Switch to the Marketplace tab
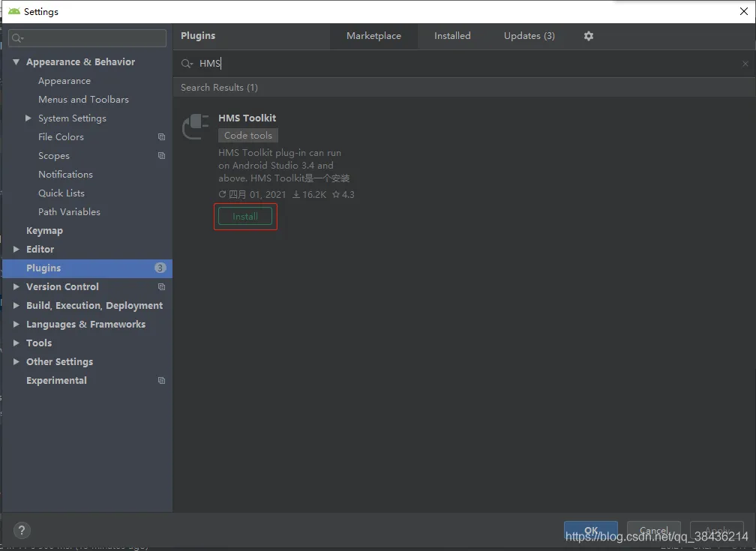The image size is (756, 551). (373, 36)
